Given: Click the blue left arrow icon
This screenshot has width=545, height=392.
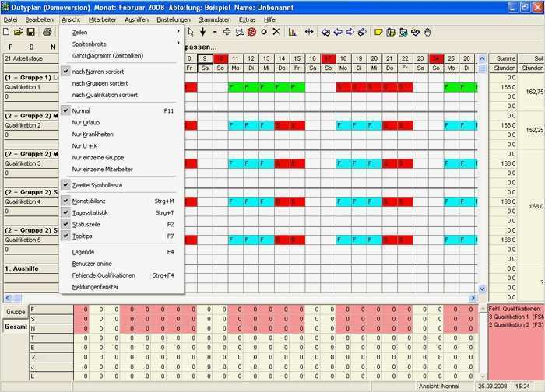Looking at the screenshot, I should pos(338,33).
